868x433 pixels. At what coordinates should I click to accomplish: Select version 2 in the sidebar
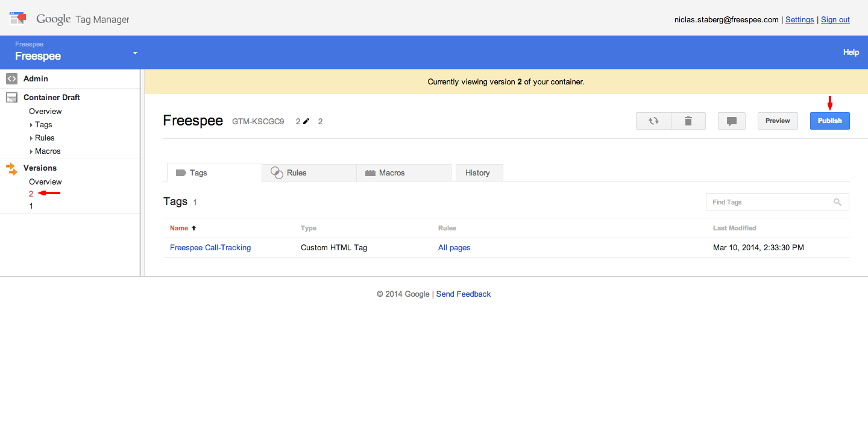click(31, 194)
